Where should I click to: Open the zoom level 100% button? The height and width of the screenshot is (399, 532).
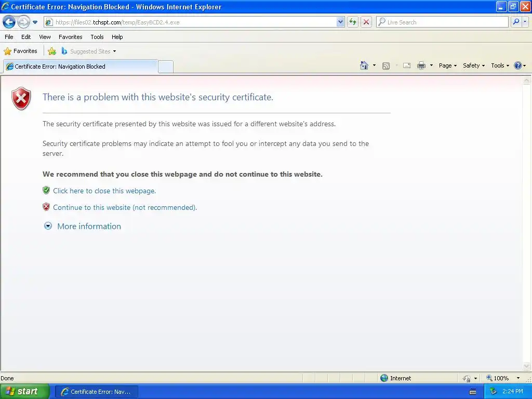(497, 378)
